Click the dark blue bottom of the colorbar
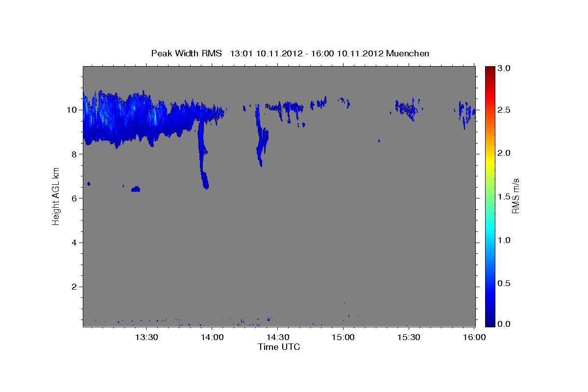Viewport: 588px width, 392px height. pyautogui.click(x=490, y=322)
